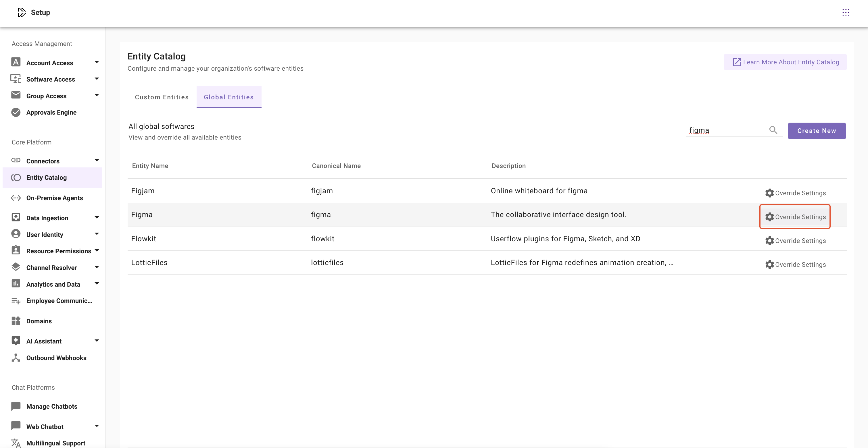Open Manage Chatbots in sidebar
This screenshot has height=448, width=868.
tap(52, 407)
